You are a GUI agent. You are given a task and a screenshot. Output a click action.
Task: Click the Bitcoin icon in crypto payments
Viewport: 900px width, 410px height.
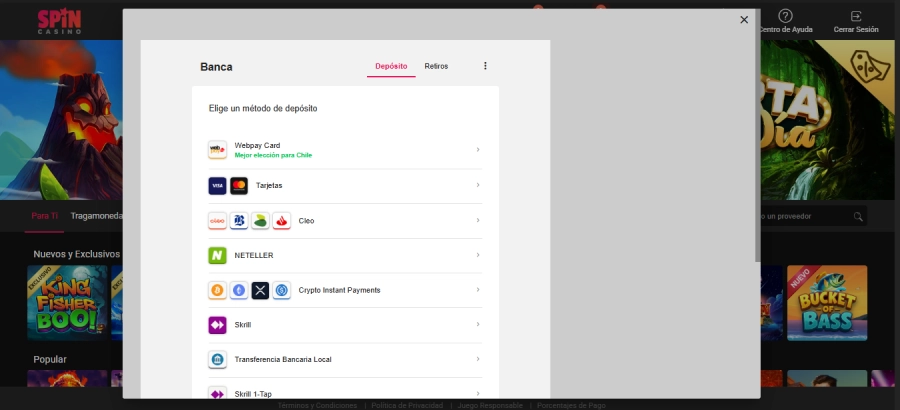(x=217, y=290)
